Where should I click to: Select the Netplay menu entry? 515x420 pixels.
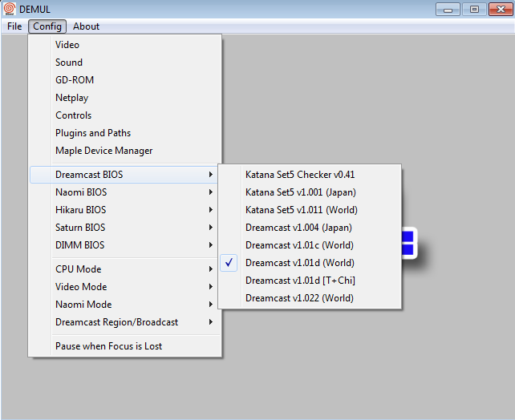125,98
